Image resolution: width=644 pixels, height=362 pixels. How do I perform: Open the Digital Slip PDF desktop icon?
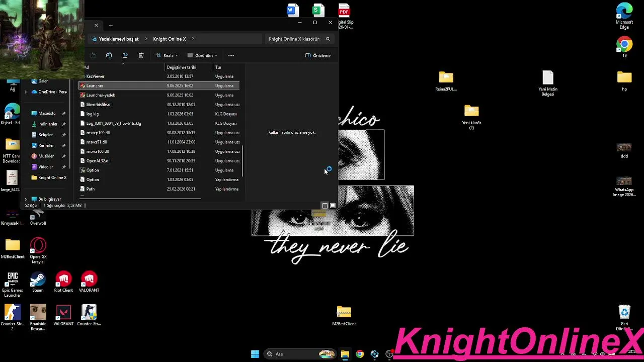coord(345,16)
